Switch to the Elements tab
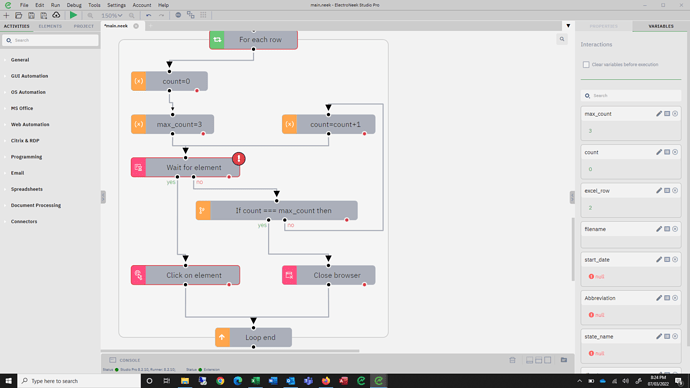 pyautogui.click(x=50, y=26)
